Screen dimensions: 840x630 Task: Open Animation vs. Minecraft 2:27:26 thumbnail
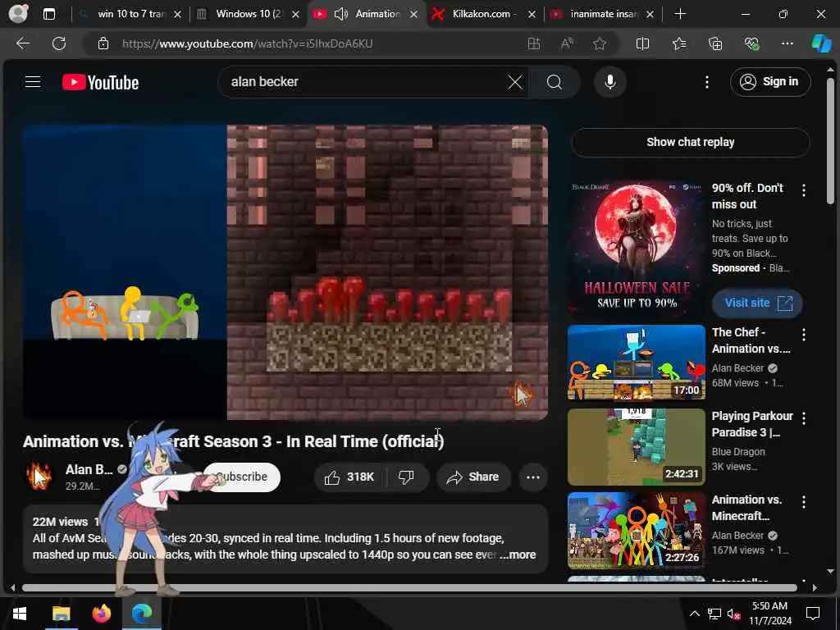pos(636,531)
